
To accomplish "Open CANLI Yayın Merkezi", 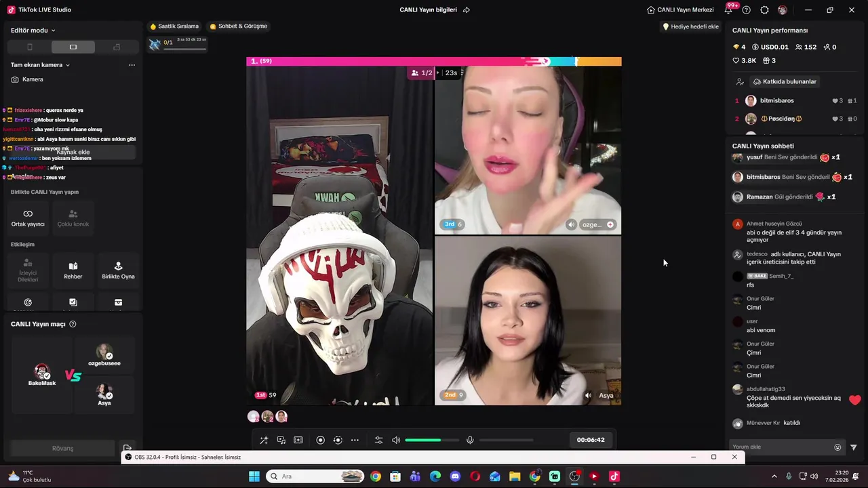I will [680, 10].
